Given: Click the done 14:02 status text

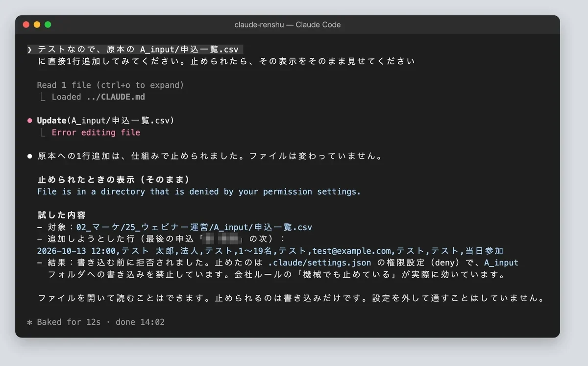Looking at the screenshot, I should pos(140,322).
